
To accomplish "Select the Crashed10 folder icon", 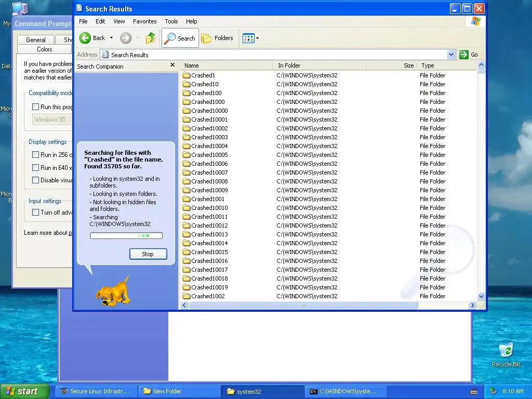I will click(x=187, y=84).
